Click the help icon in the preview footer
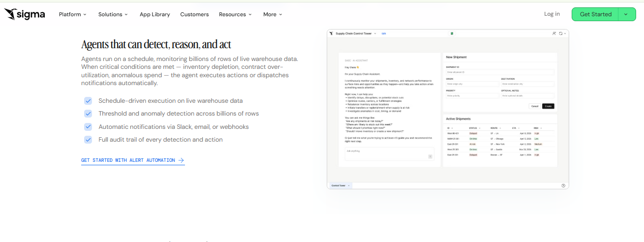The image size is (644, 242). 563,185
